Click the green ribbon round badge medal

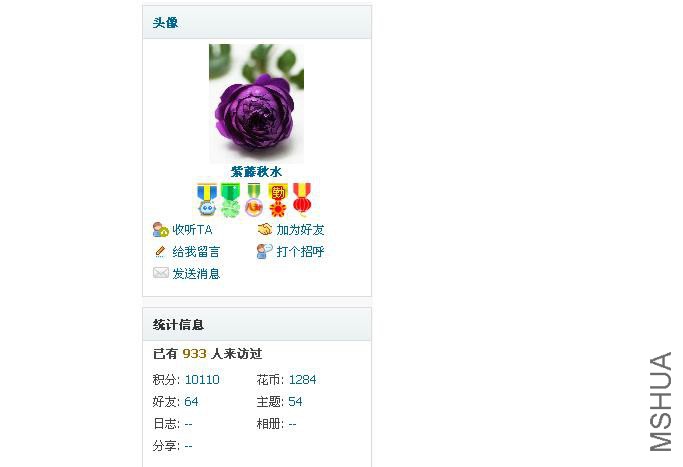(x=254, y=200)
